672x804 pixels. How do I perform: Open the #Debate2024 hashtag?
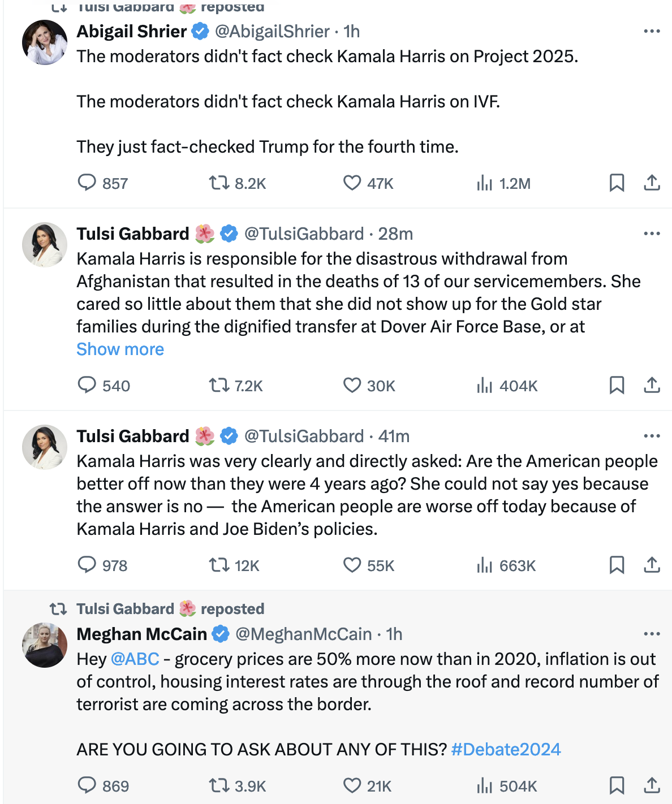coord(506,750)
